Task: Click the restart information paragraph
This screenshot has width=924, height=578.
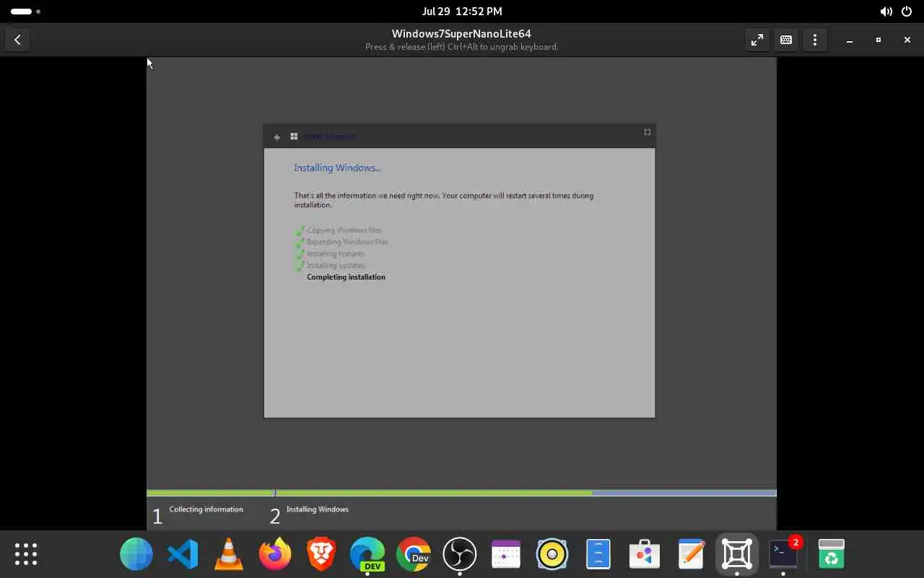Action: [x=443, y=200]
